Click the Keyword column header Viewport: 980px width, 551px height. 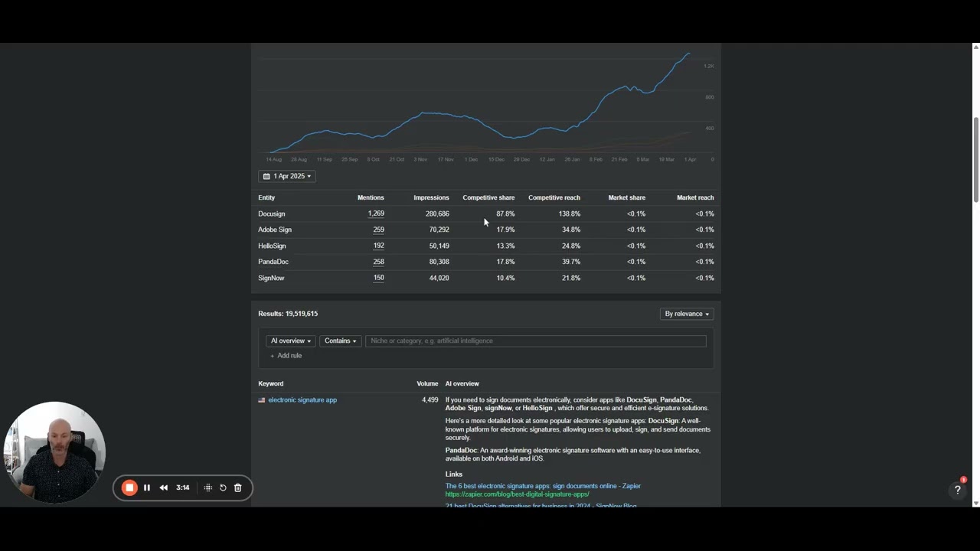(271, 383)
